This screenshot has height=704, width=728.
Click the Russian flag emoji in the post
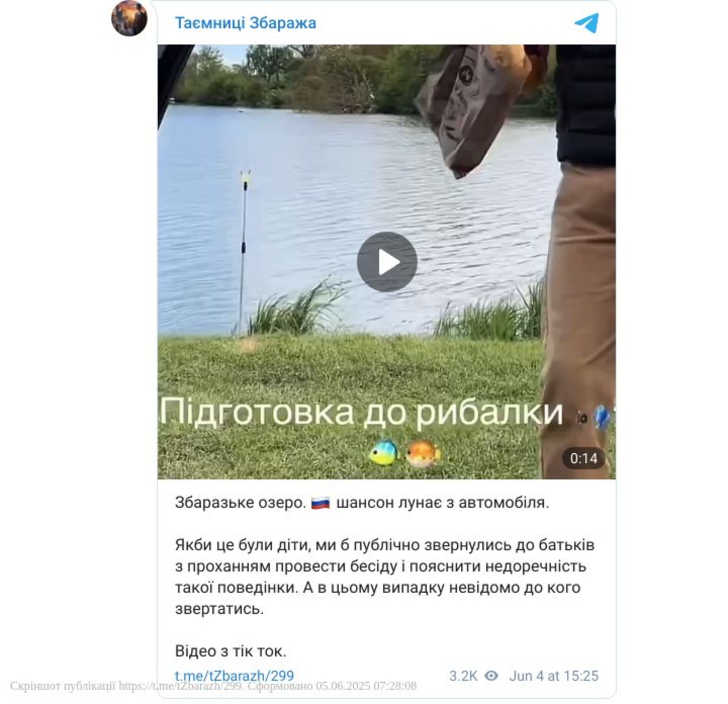pos(320,503)
